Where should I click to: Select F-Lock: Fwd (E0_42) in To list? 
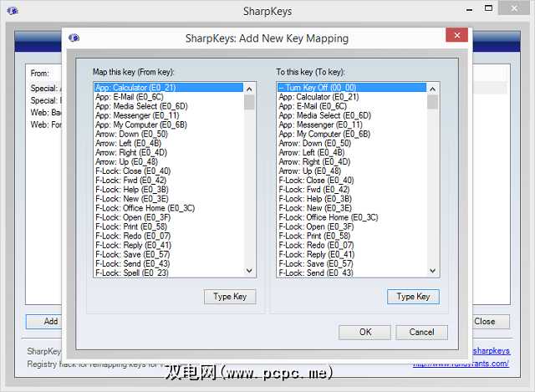pyautogui.click(x=352, y=190)
